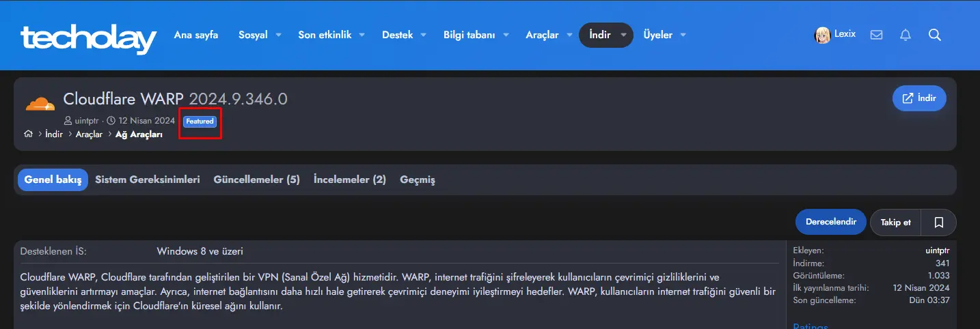Expand the Destek menu arrow
980x329 pixels.
423,35
